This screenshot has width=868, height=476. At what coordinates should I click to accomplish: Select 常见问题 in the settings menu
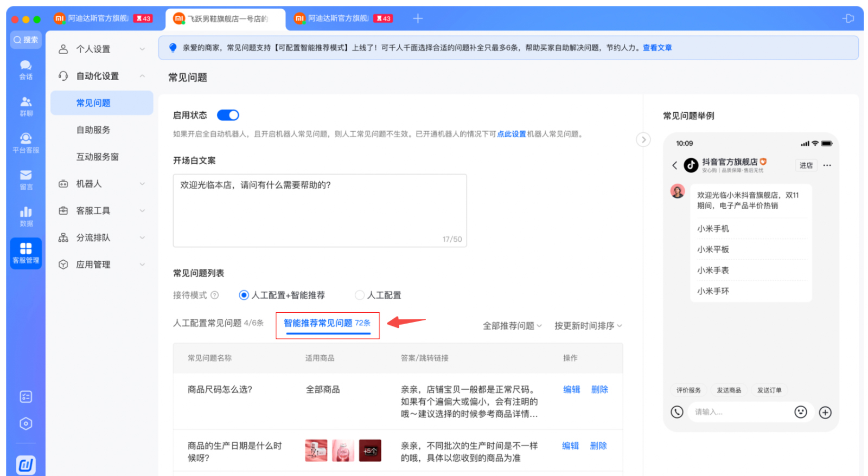coord(102,103)
